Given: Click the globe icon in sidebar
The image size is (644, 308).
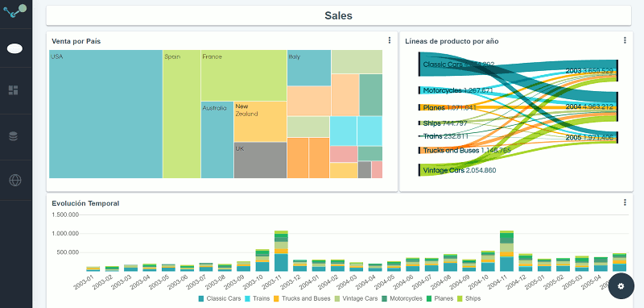Looking at the screenshot, I should [x=15, y=180].
